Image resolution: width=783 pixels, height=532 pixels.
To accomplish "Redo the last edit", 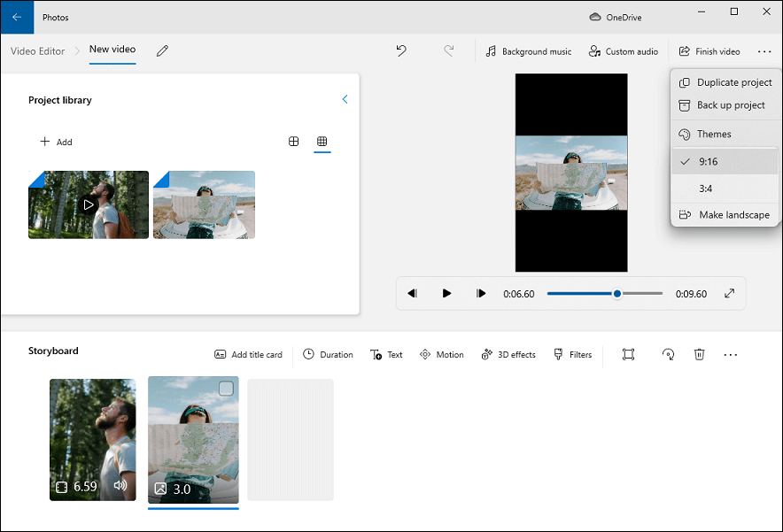I will pos(449,51).
